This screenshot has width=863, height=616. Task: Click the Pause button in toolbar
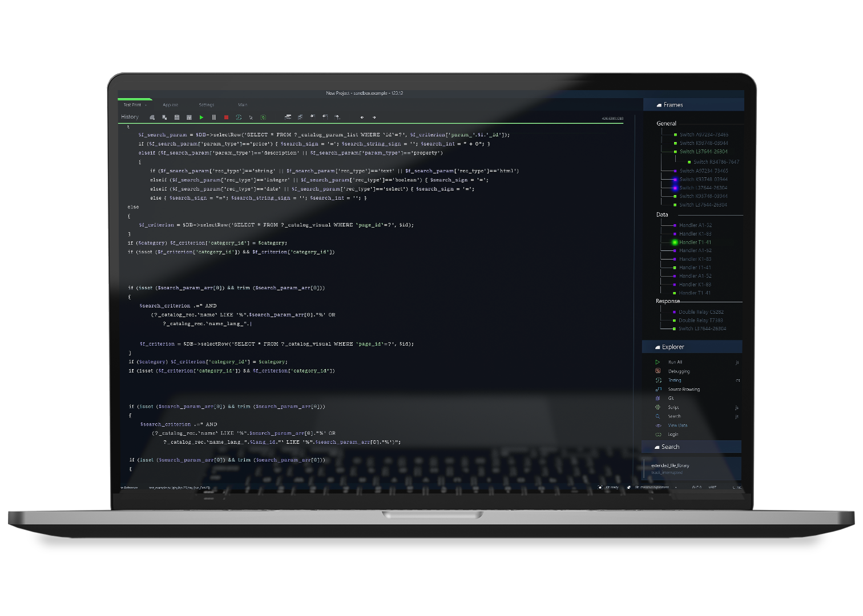(x=214, y=117)
